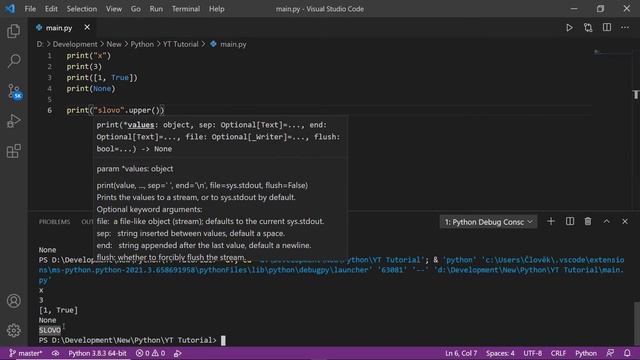Screen dimensions: 640x360
Task: Open the Go menu
Action: pyautogui.click(x=136, y=9)
